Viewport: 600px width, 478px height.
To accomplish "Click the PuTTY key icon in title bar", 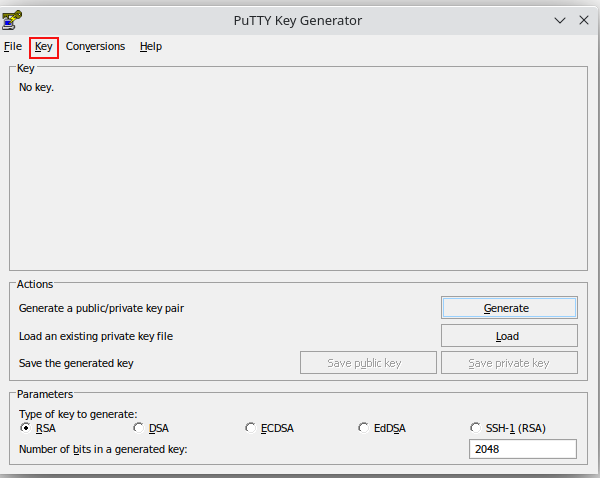I will click(x=12, y=20).
